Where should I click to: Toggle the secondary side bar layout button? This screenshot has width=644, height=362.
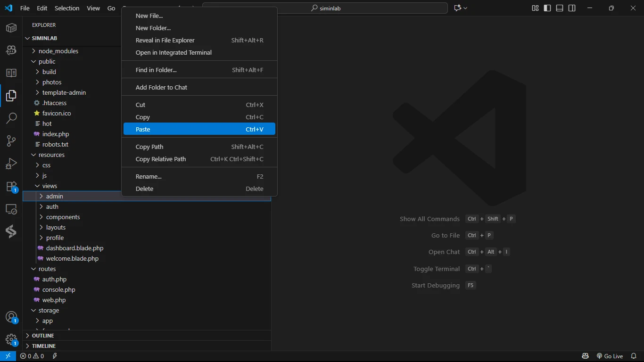coord(572,8)
